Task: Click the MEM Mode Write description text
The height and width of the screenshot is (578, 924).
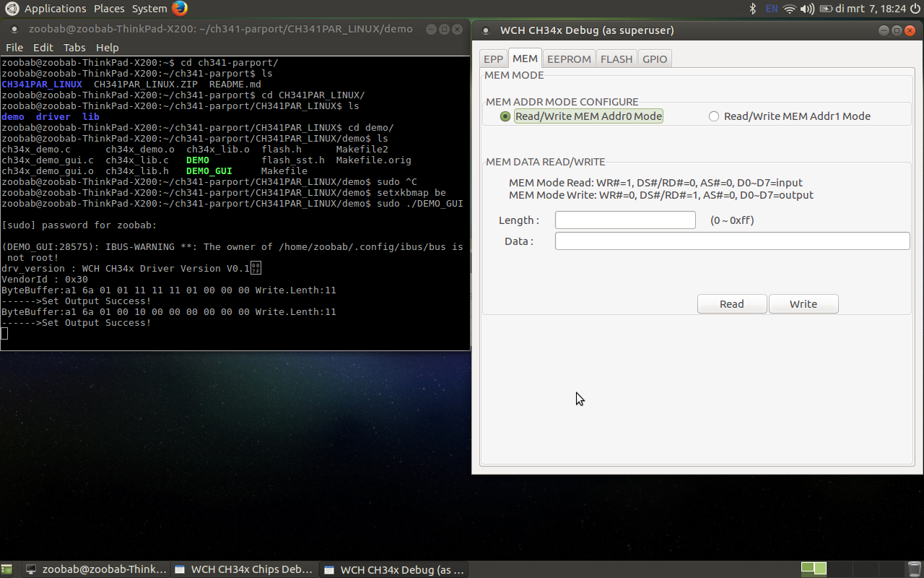Action: click(x=661, y=195)
